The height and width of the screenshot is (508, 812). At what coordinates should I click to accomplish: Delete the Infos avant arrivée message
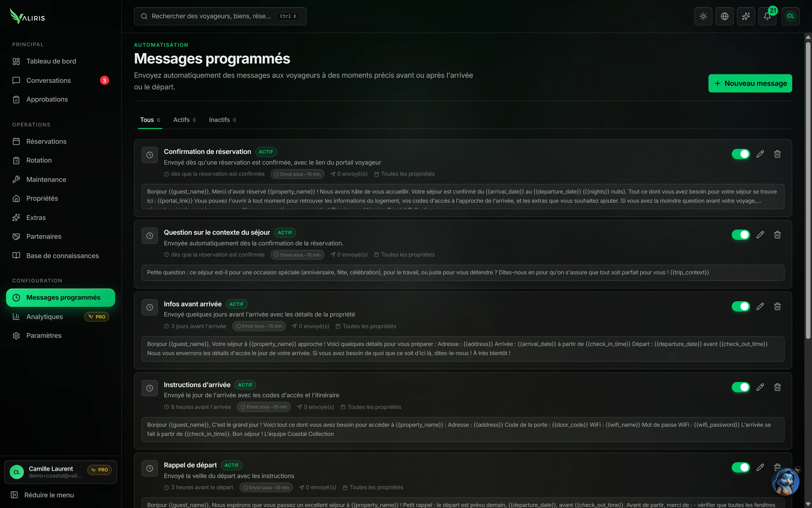[x=777, y=306]
